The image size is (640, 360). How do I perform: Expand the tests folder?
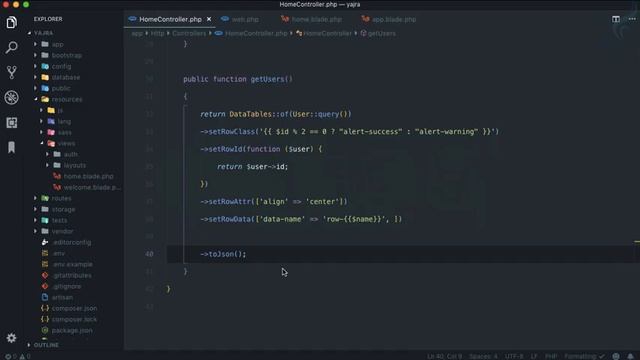coord(50,220)
